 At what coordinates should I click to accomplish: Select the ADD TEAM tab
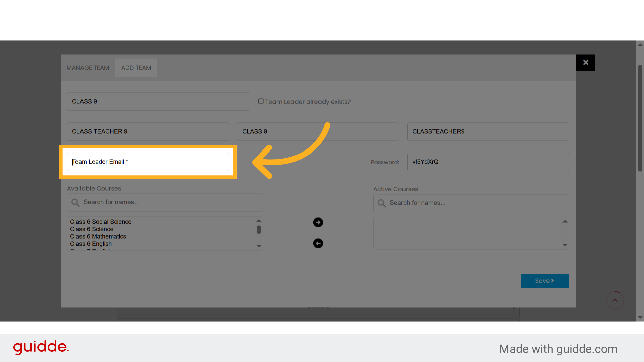click(136, 68)
